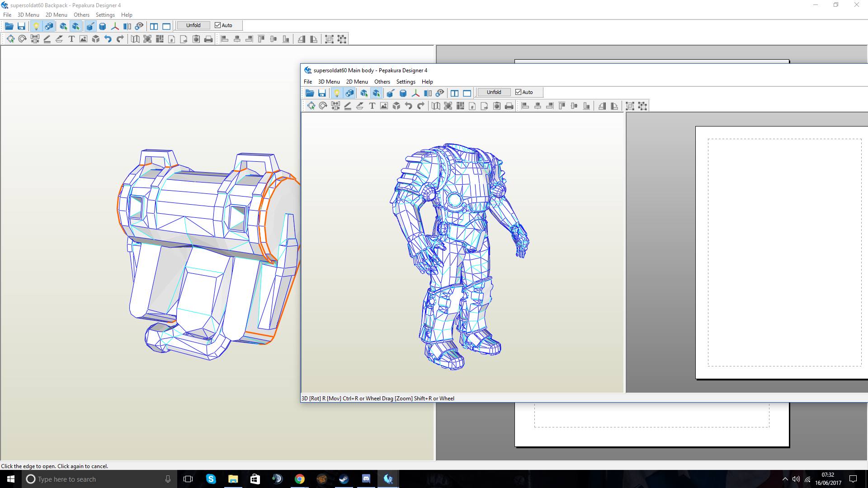This screenshot has height=488, width=868.
Task: Open 2D Menu in the Main body window
Action: [357, 82]
